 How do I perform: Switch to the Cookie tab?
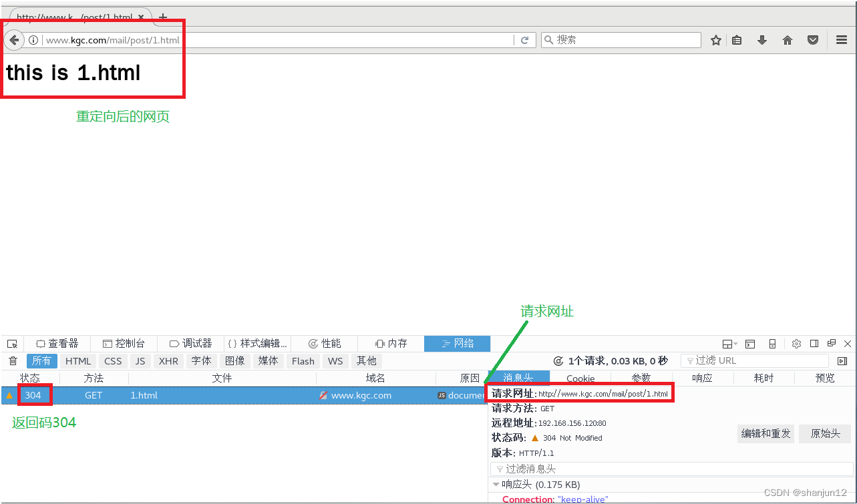point(579,378)
